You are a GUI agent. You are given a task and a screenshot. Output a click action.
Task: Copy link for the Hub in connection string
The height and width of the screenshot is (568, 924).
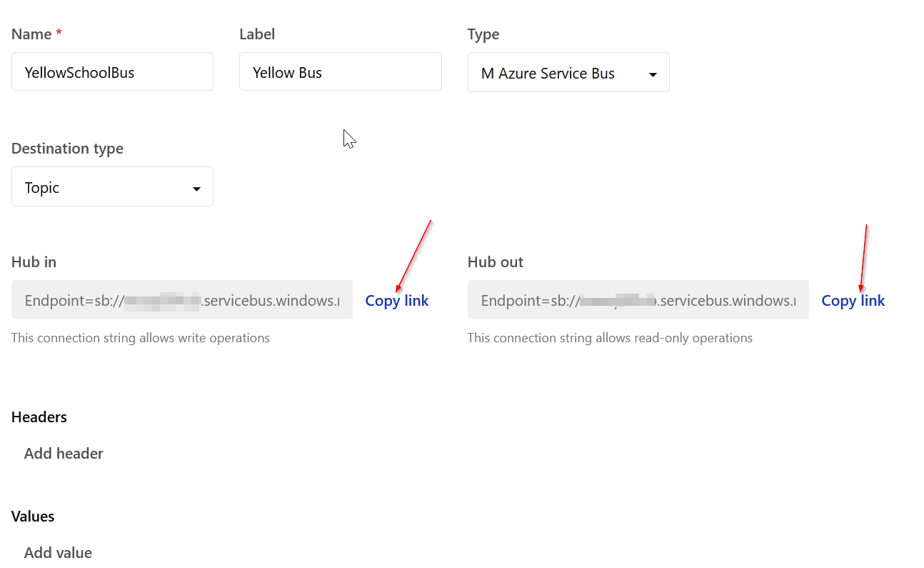pyautogui.click(x=396, y=301)
